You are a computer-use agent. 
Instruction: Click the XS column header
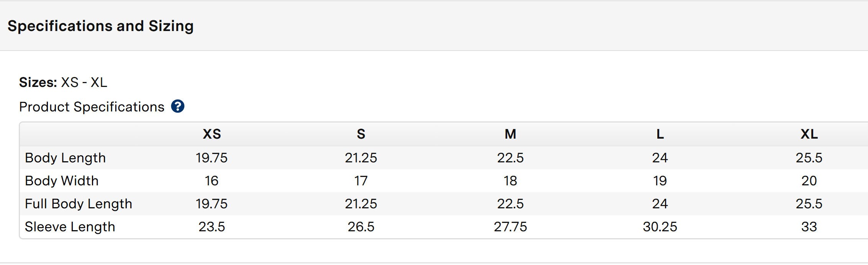pyautogui.click(x=212, y=134)
